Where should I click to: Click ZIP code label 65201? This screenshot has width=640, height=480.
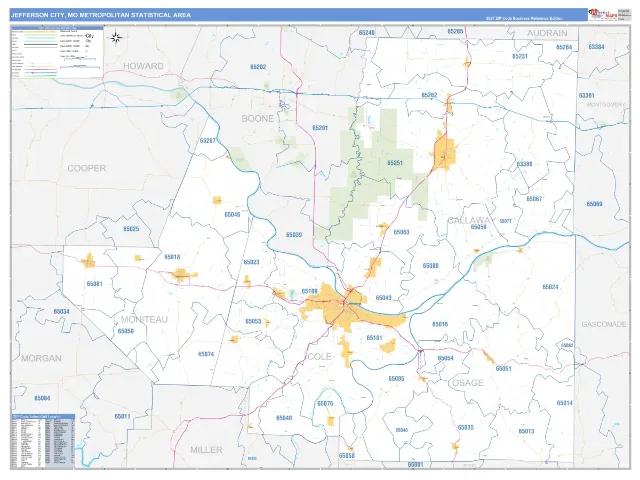tap(320, 128)
